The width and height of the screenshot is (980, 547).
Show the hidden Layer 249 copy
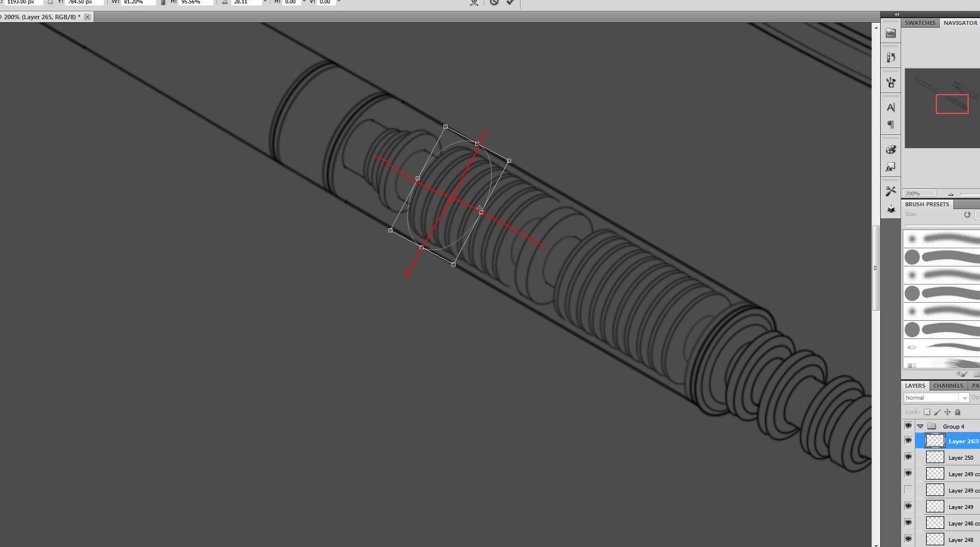tap(908, 490)
